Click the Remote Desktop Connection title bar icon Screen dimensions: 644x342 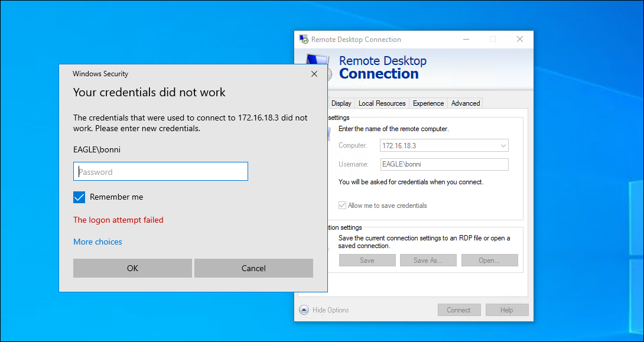click(304, 40)
